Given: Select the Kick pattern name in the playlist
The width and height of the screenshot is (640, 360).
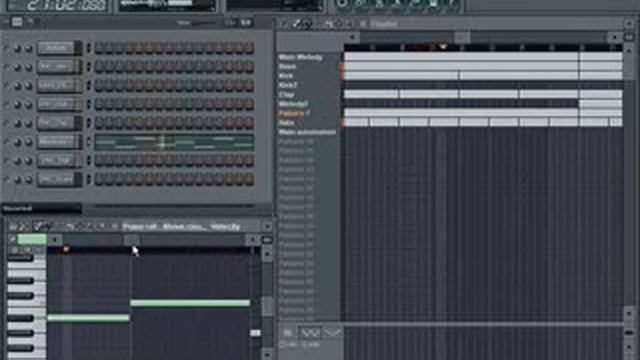Looking at the screenshot, I should 286,76.
